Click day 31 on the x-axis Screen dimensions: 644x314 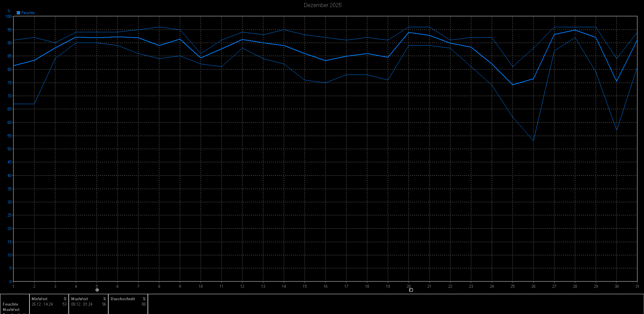(637, 286)
